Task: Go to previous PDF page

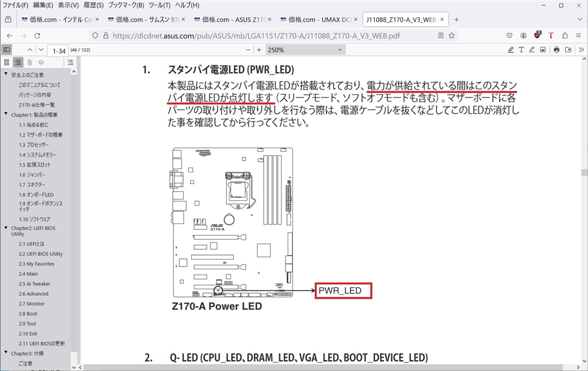Action: (30, 50)
